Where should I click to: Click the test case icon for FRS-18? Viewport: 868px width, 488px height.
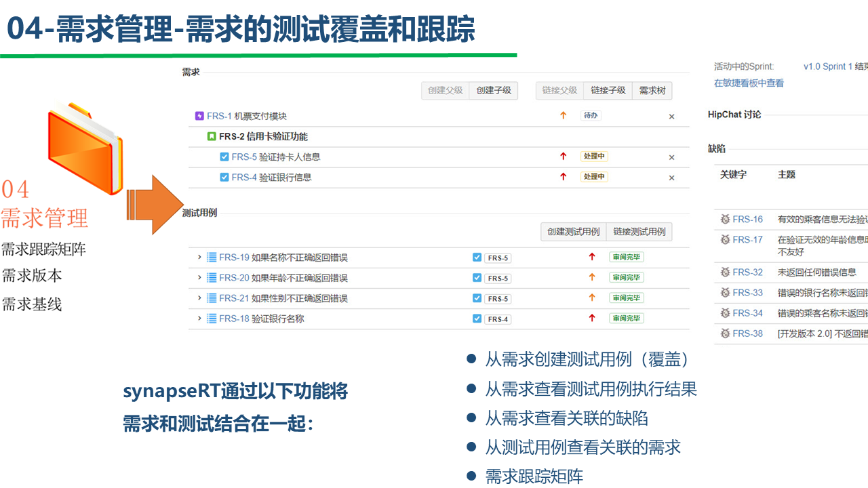click(212, 319)
